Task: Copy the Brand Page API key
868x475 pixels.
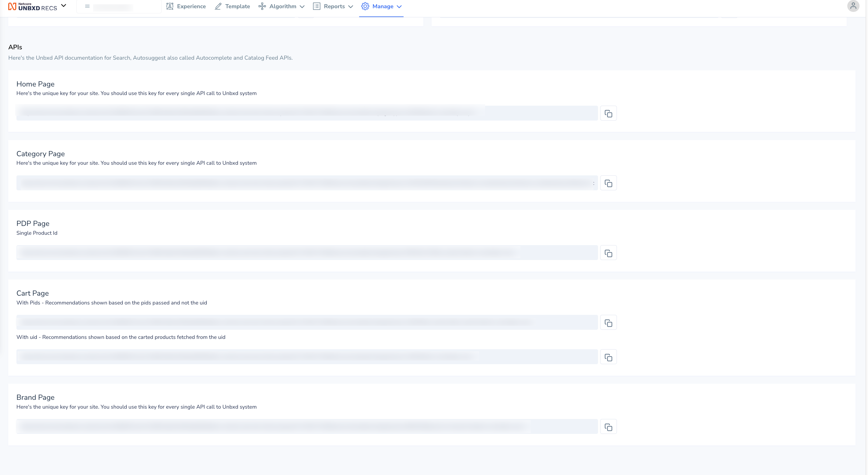Action: point(608,427)
